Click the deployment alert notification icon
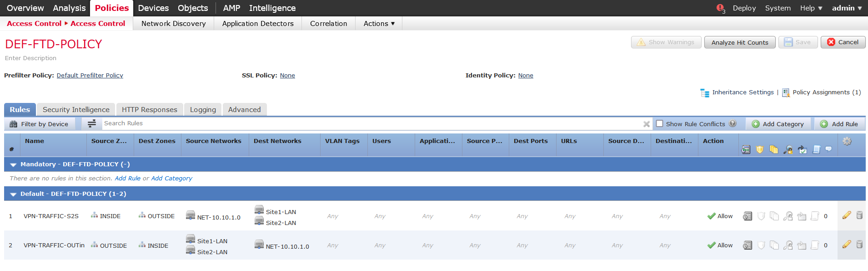 720,8
